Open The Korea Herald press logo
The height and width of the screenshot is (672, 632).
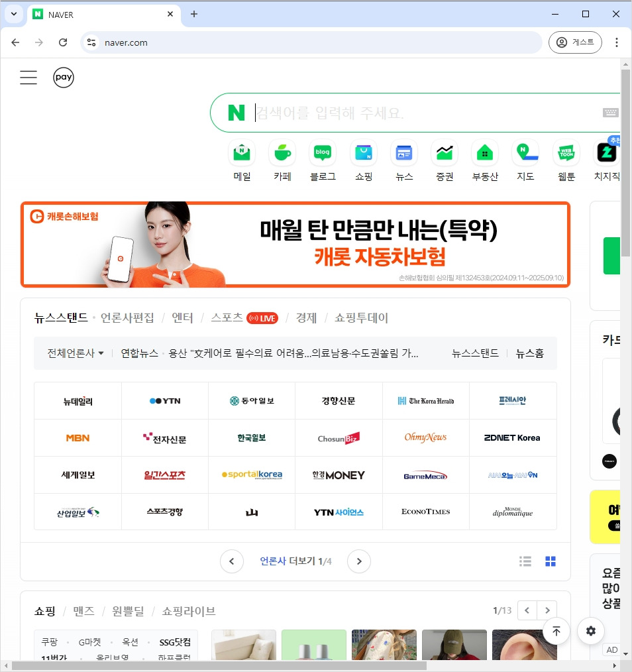click(x=426, y=401)
